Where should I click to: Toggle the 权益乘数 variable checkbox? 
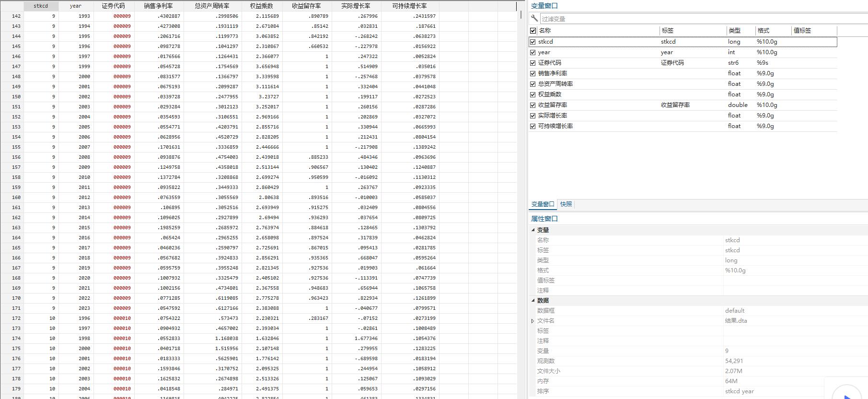533,94
